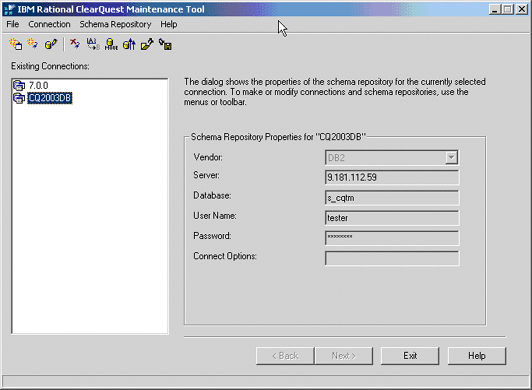Click the Upgrade Schema Repository arrows icon
This screenshot has height=390, width=532.
tap(129, 44)
